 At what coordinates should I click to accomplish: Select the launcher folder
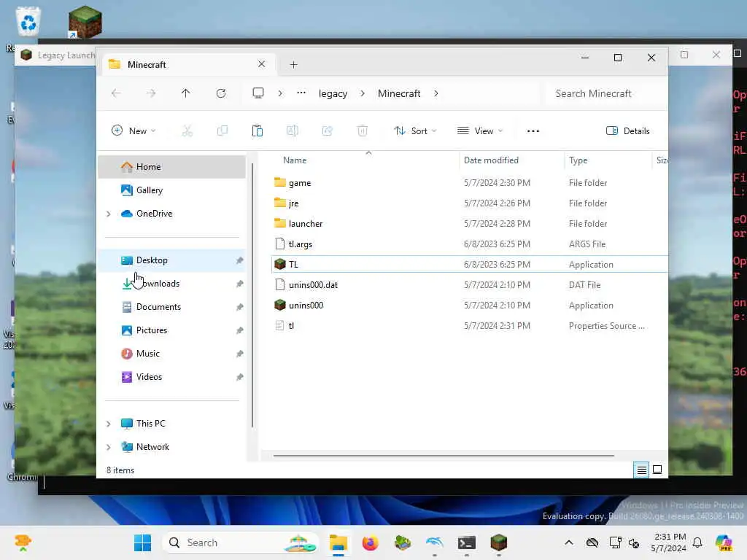coord(469,224)
